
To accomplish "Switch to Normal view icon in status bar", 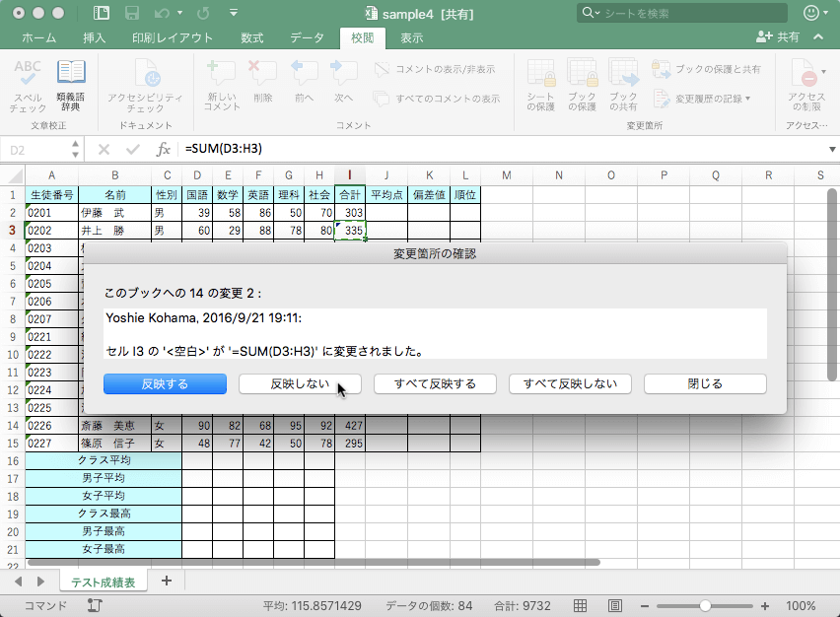I will 580,606.
